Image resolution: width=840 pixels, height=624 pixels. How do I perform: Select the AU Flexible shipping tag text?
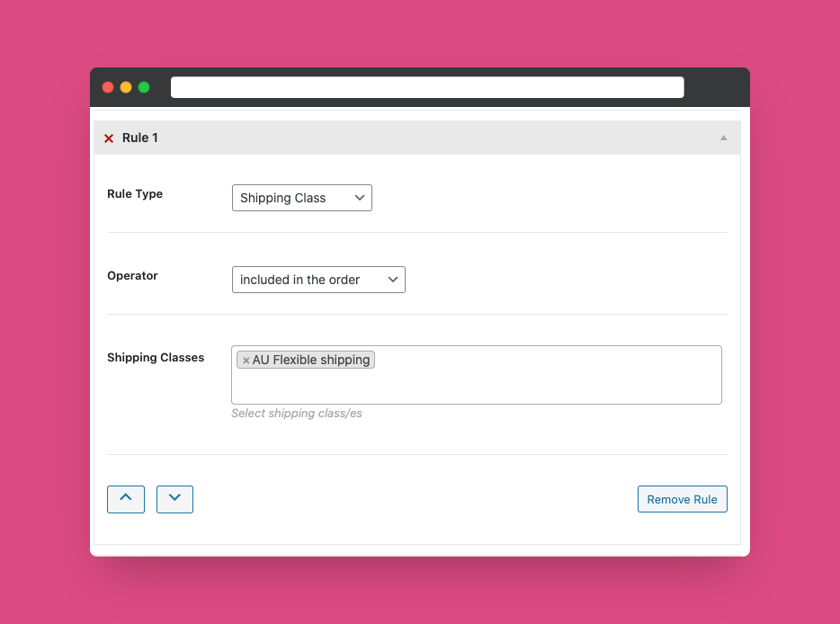(x=310, y=360)
